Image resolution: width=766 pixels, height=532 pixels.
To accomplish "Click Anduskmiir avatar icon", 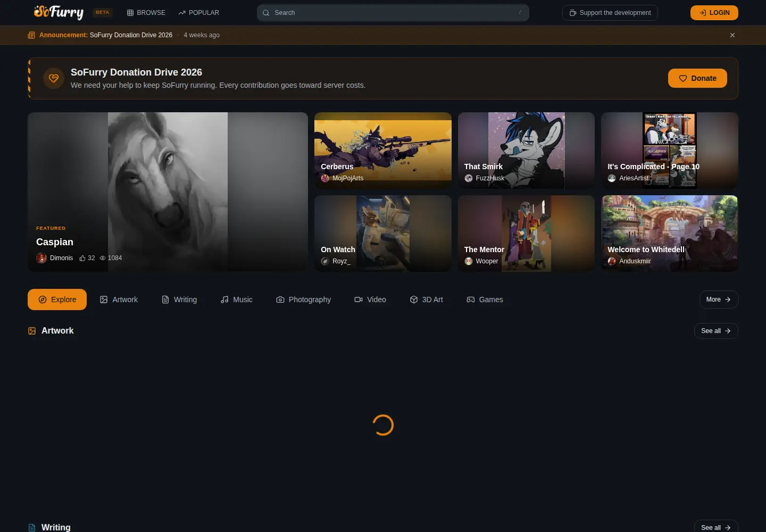I will [612, 261].
